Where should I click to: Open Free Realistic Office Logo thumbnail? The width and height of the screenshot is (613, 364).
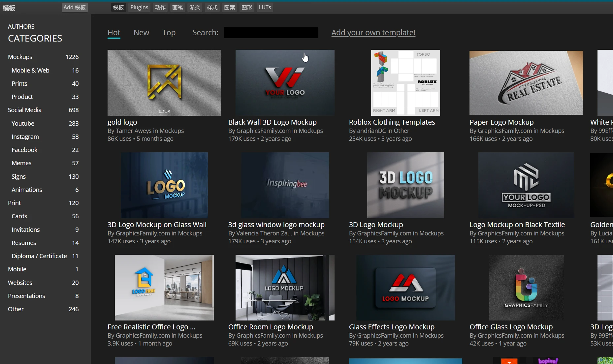(164, 288)
